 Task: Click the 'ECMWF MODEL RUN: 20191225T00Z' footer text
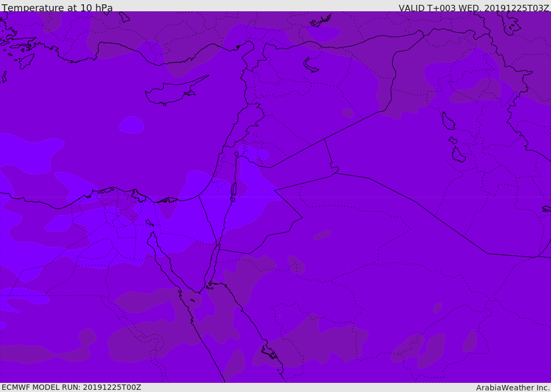pyautogui.click(x=72, y=388)
